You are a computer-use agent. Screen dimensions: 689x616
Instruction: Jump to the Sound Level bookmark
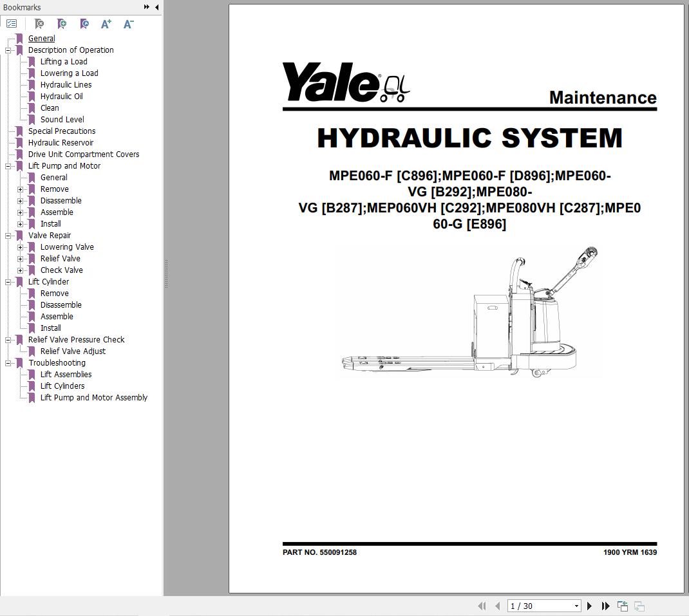point(62,119)
